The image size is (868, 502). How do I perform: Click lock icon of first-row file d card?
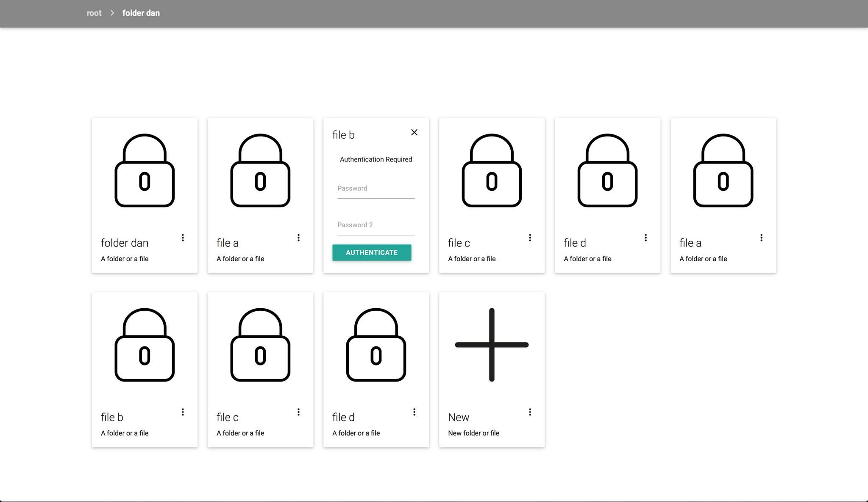pos(607,171)
